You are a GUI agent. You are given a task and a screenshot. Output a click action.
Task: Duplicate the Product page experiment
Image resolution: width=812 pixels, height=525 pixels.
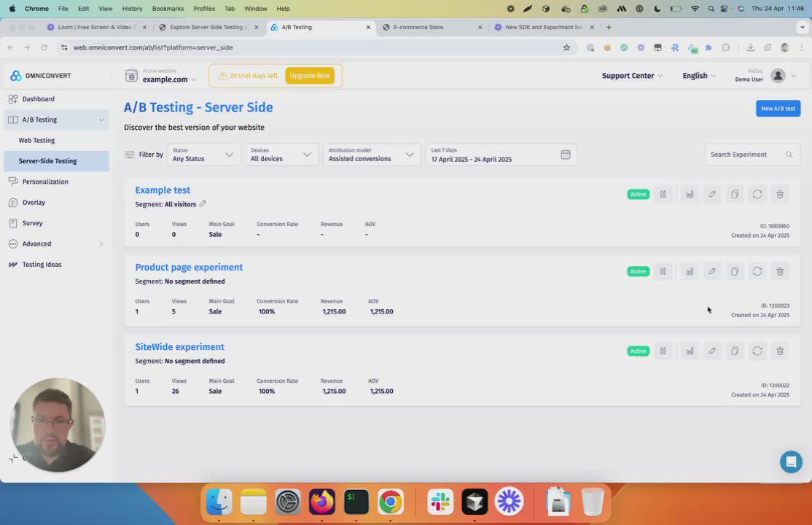tap(734, 271)
